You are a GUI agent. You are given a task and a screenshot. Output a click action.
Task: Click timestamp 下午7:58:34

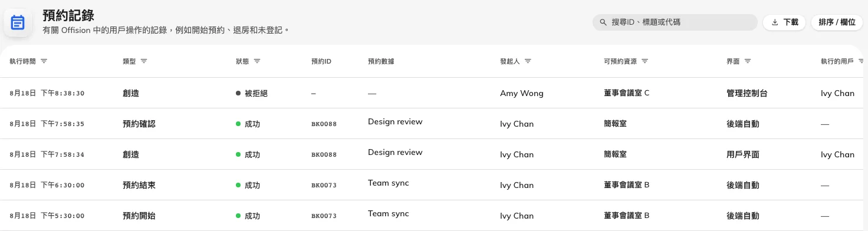[63, 154]
